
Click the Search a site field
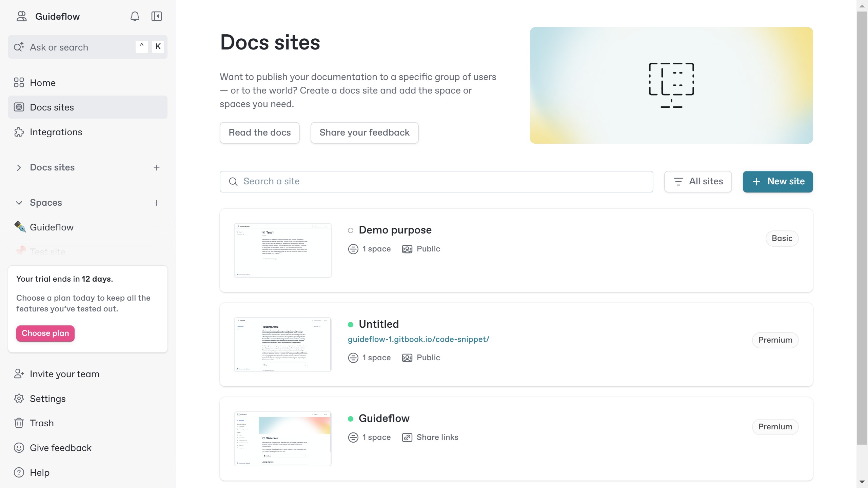coord(436,181)
